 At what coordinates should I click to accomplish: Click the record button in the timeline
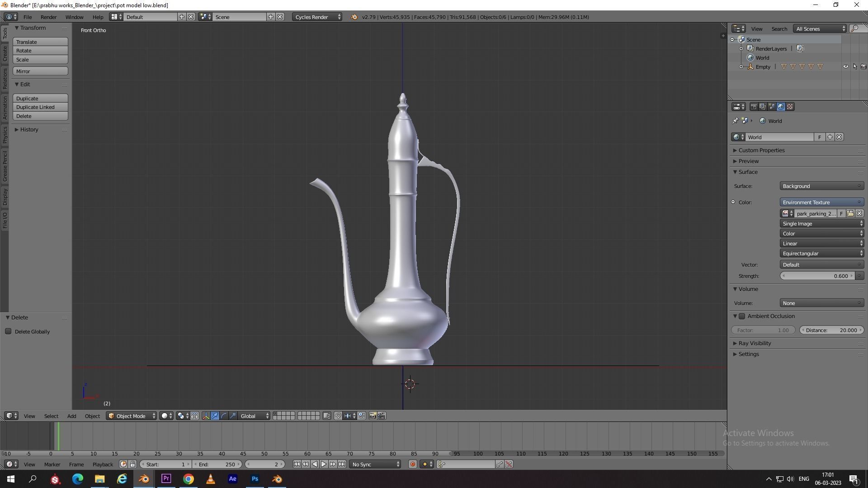coord(412,465)
